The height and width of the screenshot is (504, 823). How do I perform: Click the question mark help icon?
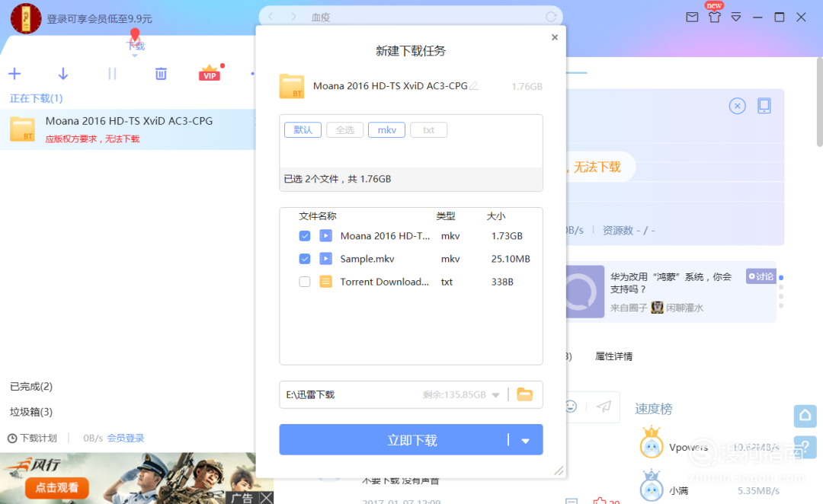[805, 448]
